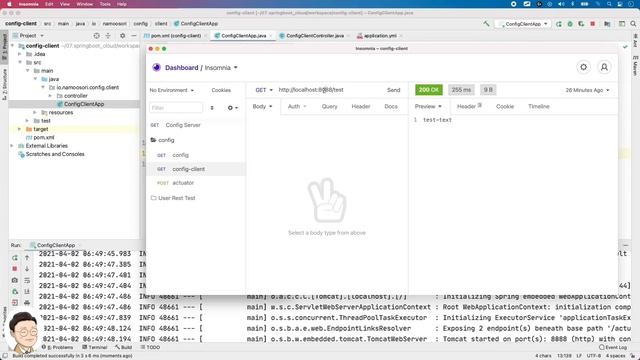Expand the controller package in project tree
640x360 pixels.
pos(50,96)
